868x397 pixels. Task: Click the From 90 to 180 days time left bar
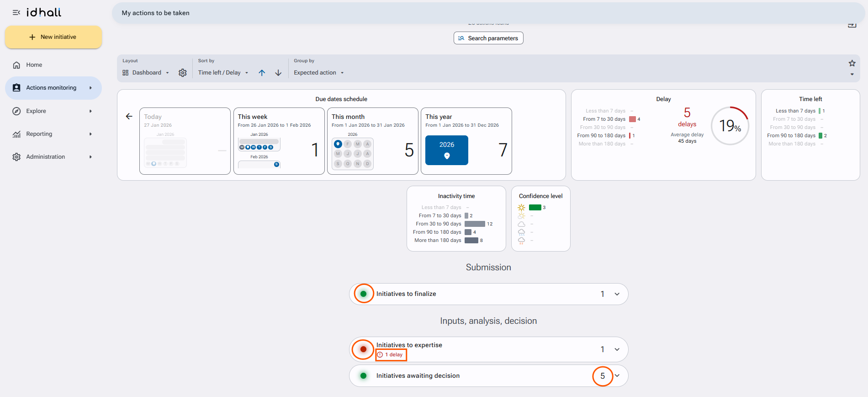point(820,136)
